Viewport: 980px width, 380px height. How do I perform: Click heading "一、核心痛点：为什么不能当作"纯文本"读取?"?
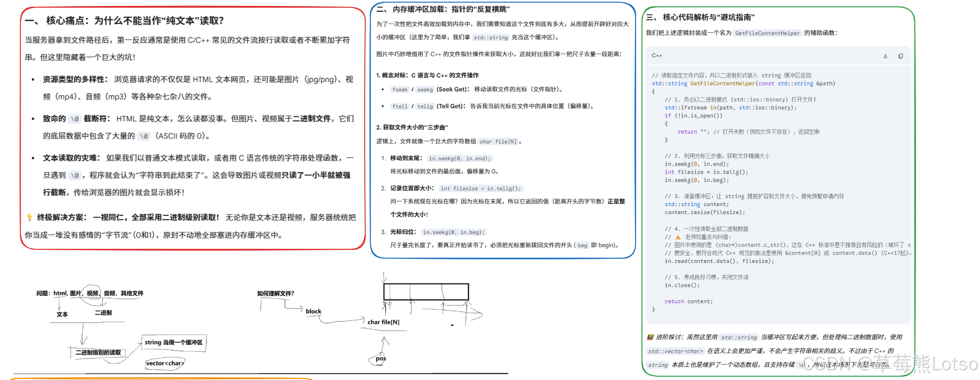tap(124, 20)
